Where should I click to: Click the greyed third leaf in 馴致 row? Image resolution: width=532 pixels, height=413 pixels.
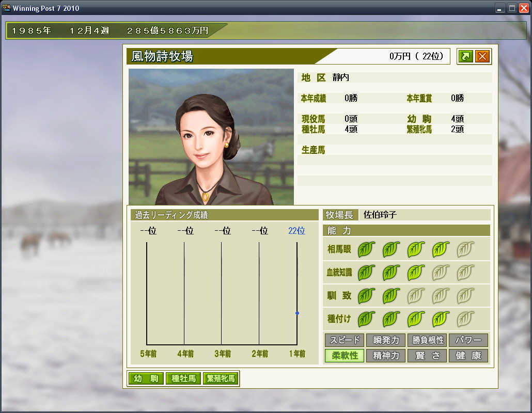pos(416,296)
